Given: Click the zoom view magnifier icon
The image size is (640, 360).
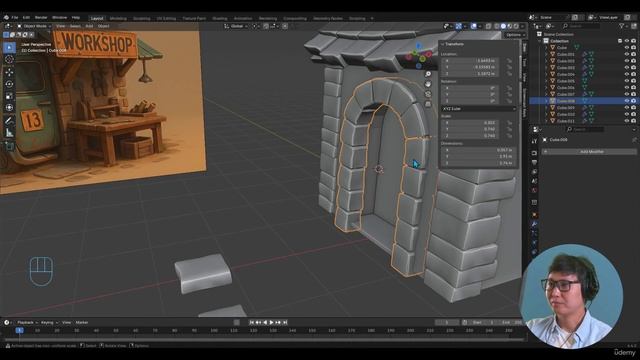Looking at the screenshot, I should coord(428,74).
